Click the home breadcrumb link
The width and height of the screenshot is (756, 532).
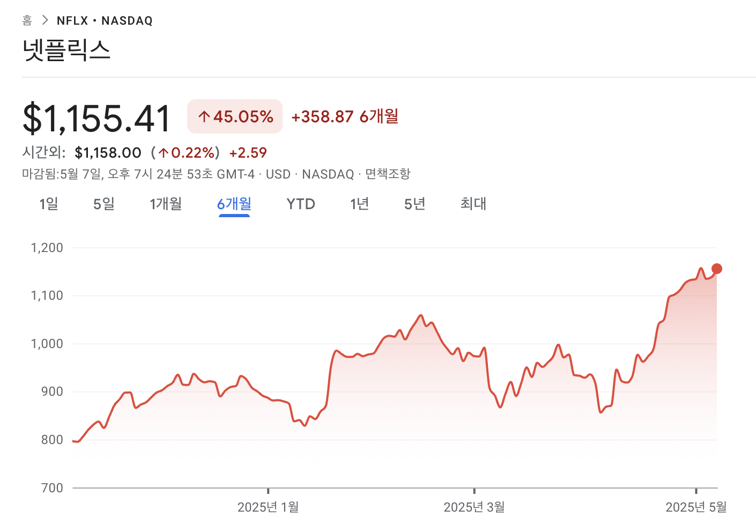pos(27,20)
